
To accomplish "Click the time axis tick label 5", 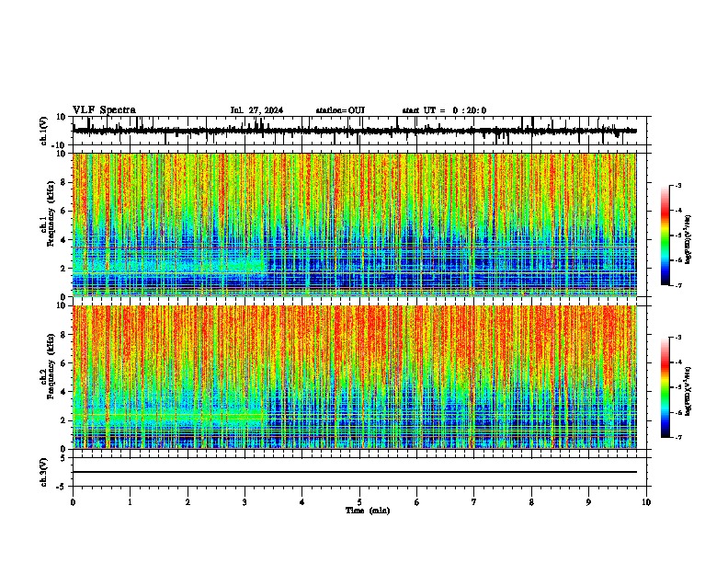I will (x=359, y=502).
